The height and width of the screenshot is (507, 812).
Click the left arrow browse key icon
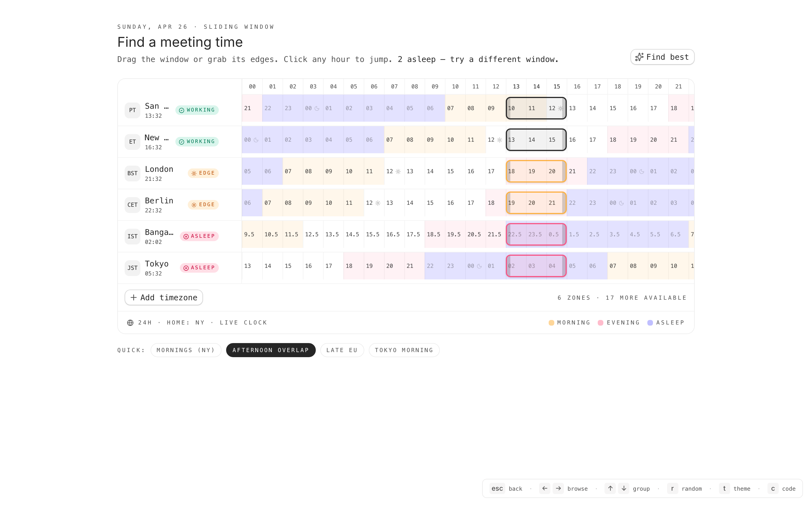pyautogui.click(x=545, y=489)
